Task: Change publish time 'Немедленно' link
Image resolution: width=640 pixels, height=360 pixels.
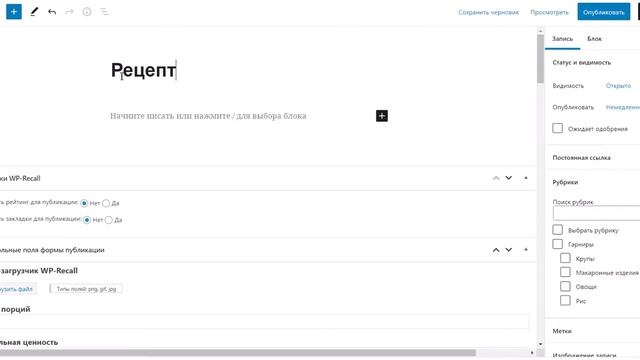Action: (623, 107)
